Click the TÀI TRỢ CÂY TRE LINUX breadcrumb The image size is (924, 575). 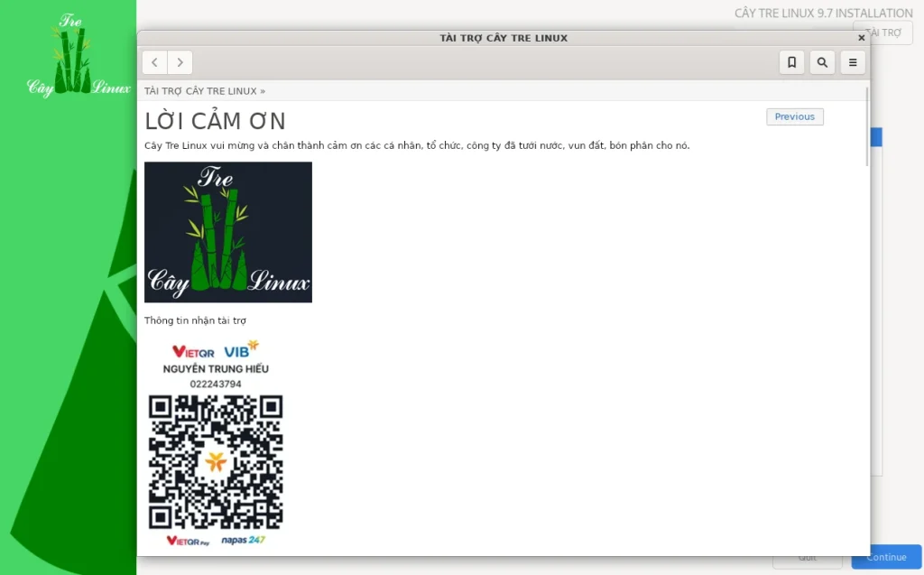200,91
